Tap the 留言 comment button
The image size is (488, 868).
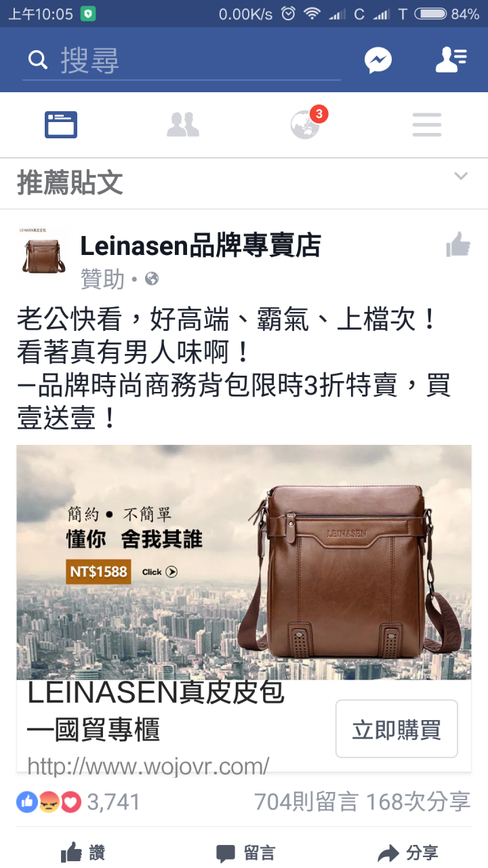tap(245, 853)
